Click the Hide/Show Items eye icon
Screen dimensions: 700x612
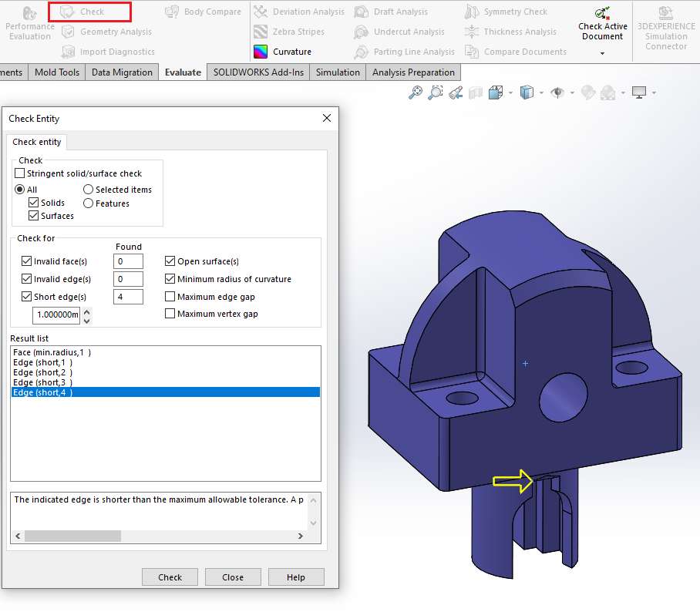557,93
